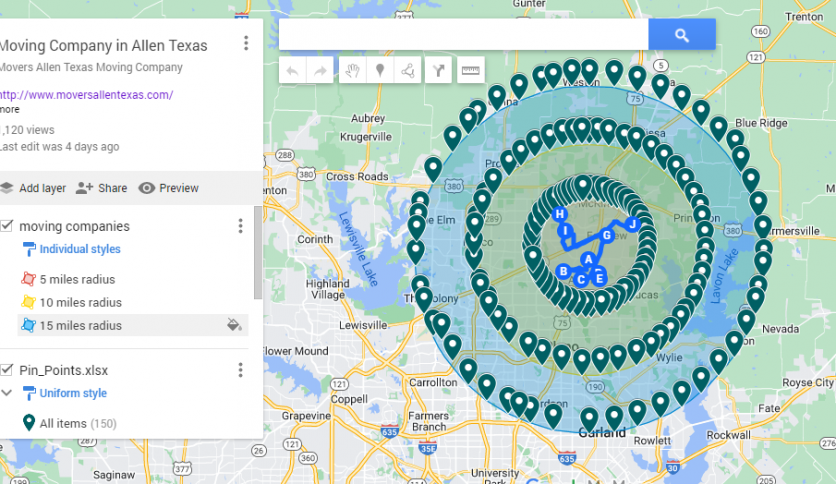Click the description Movers Allen Texas Moving Company
836x484 pixels.
(91, 67)
